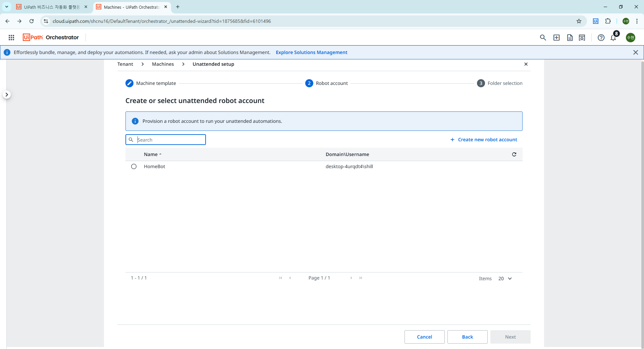The image size is (644, 349).
Task: Click the HomeBot name cell
Action: tap(154, 166)
